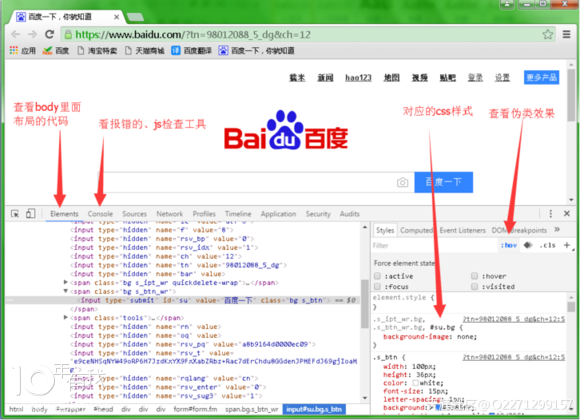Select highlighted input type submit id su row

click(x=183, y=300)
